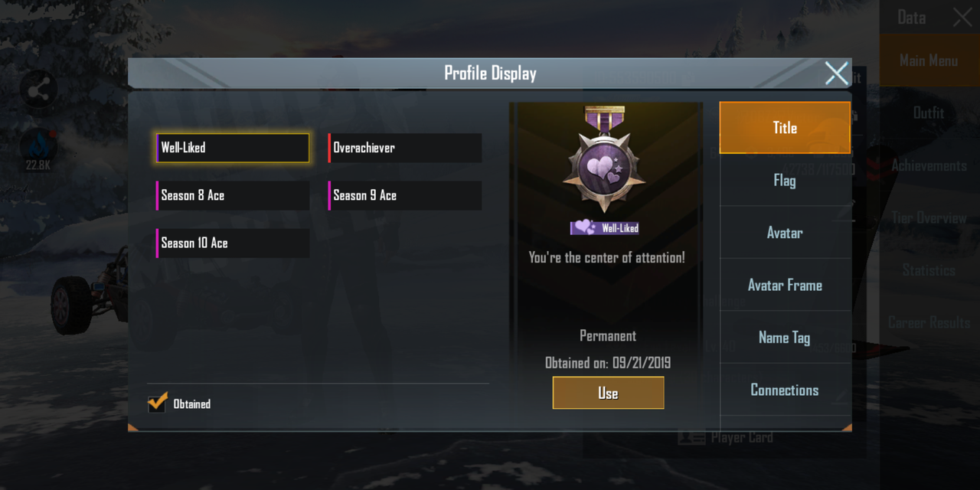This screenshot has width=980, height=490.
Task: Tap the share icon on left
Action: point(38,91)
